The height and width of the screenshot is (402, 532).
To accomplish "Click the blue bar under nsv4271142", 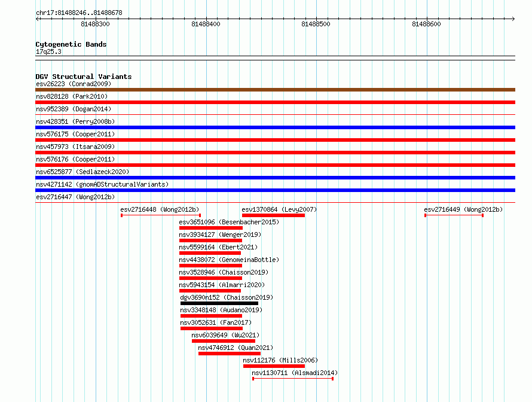I will pos(275,190).
